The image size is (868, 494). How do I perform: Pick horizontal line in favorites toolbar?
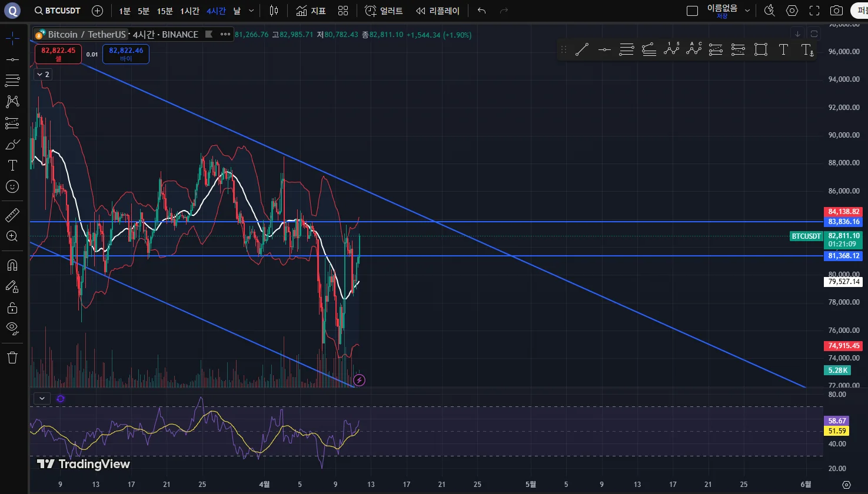[604, 50]
